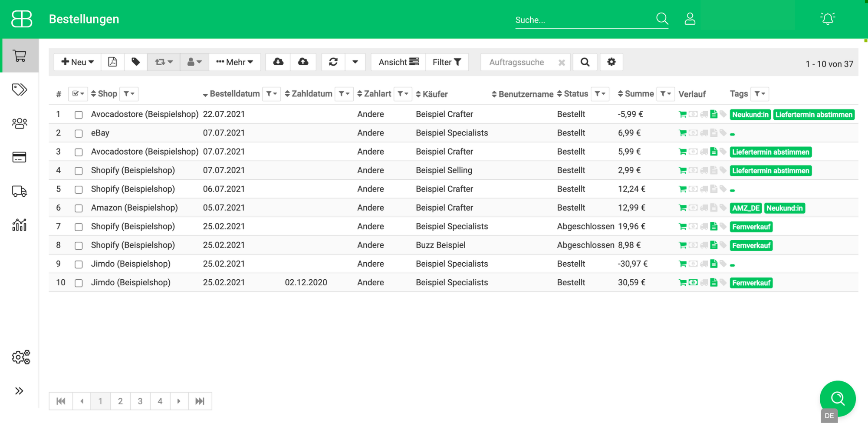Click the AMZ_DE tag in row 6

pyautogui.click(x=746, y=208)
